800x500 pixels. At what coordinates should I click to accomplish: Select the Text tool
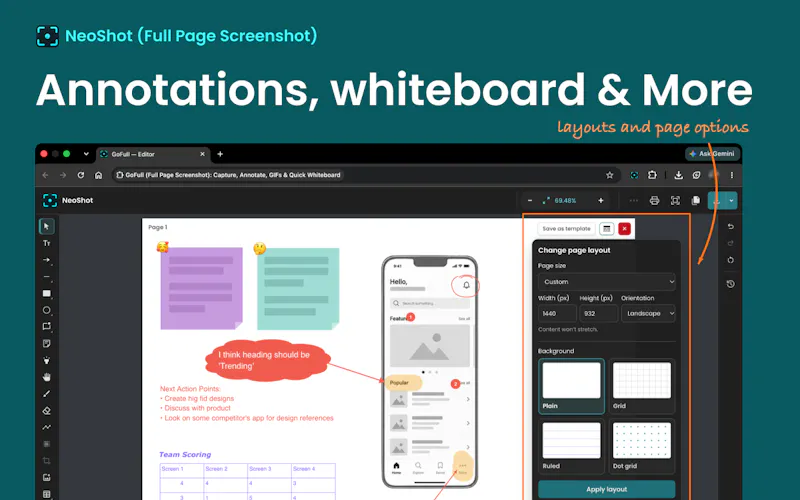(46, 243)
